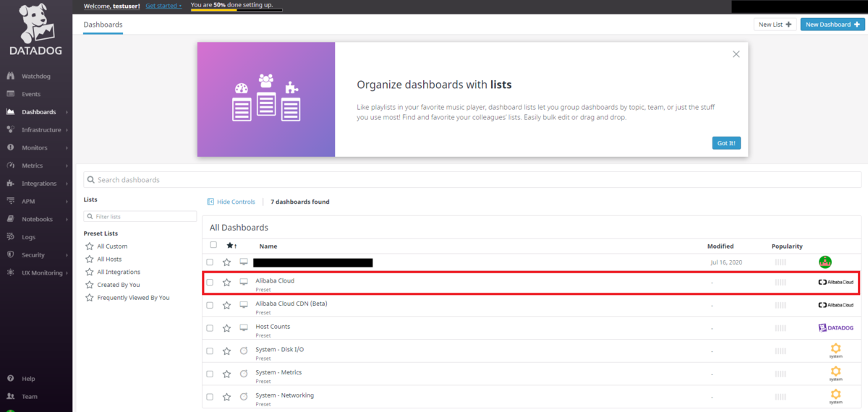Open Watchdog from the sidebar
The width and height of the screenshot is (868, 412).
[x=36, y=76]
